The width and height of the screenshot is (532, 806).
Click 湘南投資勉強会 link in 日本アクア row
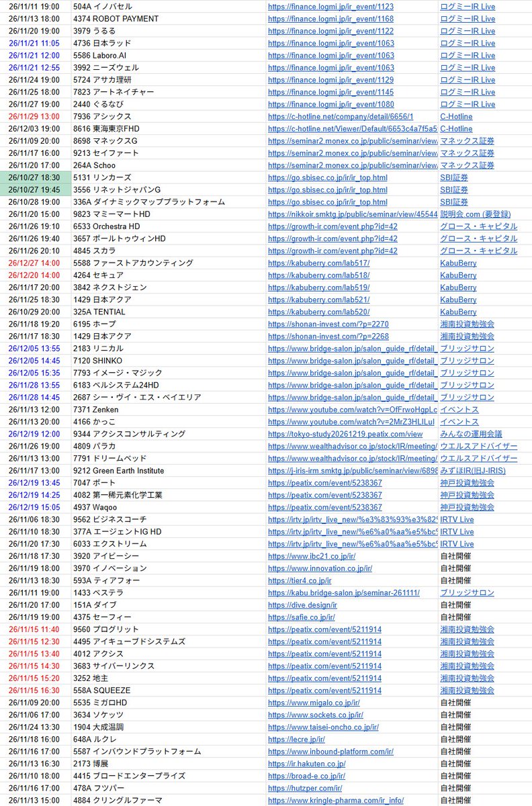467,337
